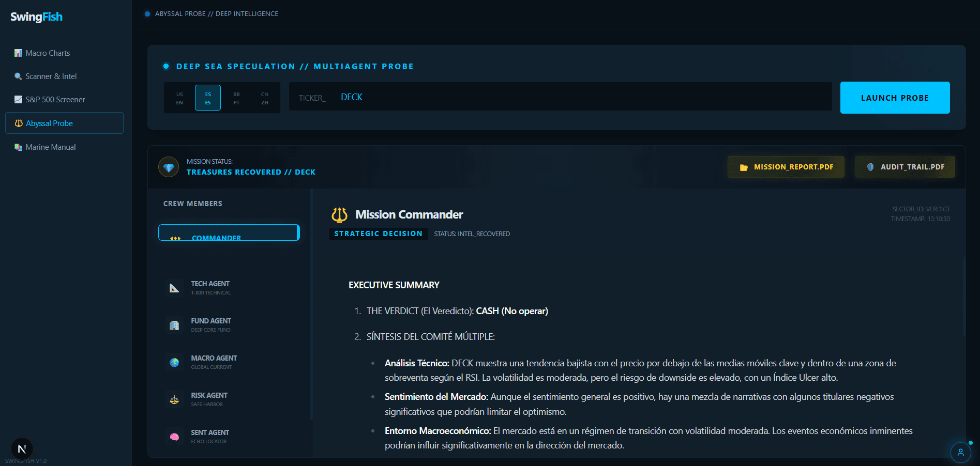Open the Marine Manual page
The width and height of the screenshot is (980, 466).
[x=51, y=147]
